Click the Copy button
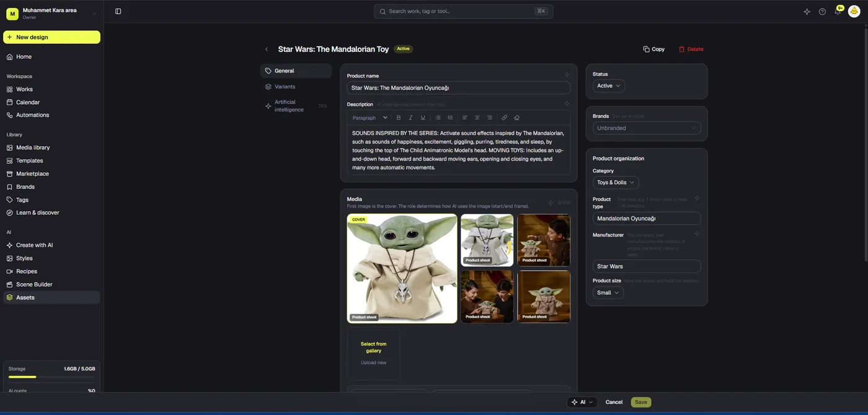Viewport: 868px width, 415px height. [654, 49]
